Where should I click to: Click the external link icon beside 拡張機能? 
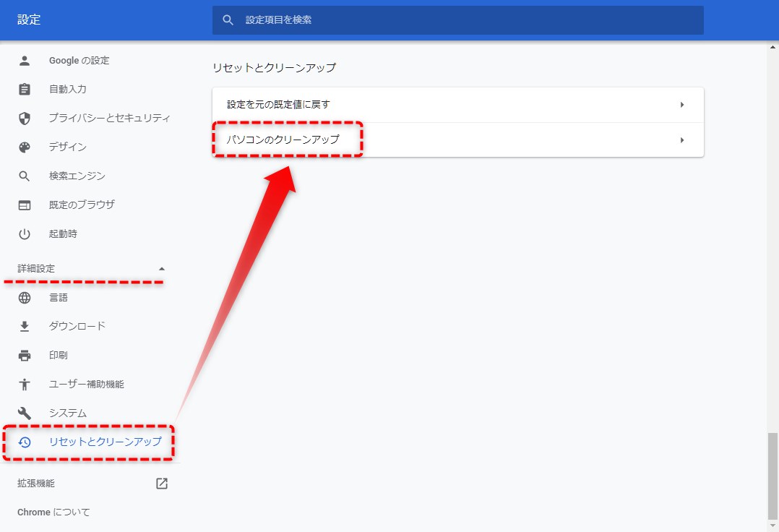[162, 484]
